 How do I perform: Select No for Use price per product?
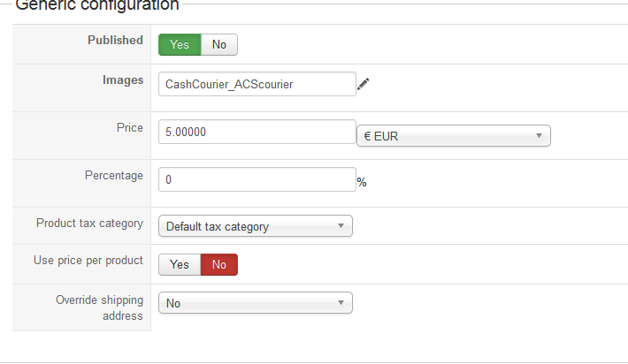(x=219, y=264)
